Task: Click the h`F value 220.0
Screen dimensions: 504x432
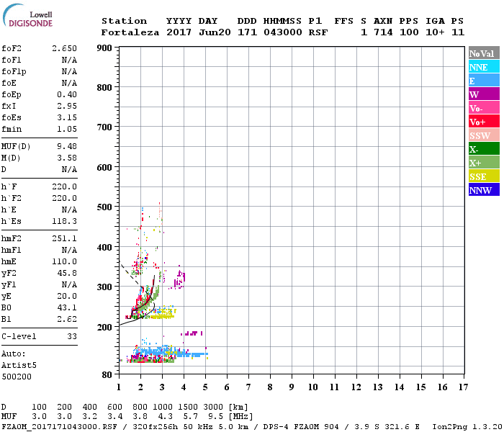Action: tap(64, 186)
